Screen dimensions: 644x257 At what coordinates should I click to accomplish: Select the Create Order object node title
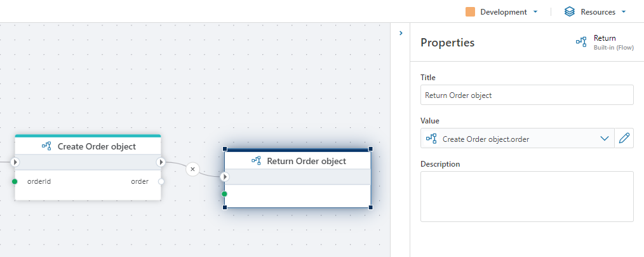(97, 146)
